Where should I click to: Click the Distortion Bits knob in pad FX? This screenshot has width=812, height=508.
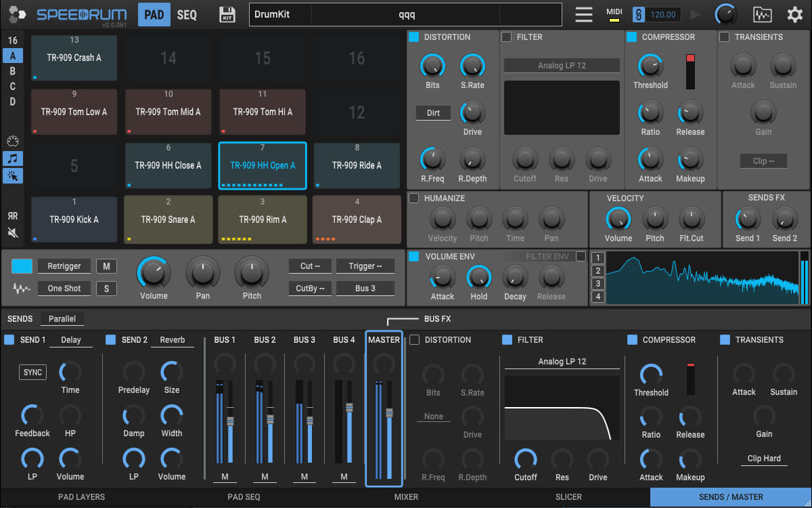point(432,66)
